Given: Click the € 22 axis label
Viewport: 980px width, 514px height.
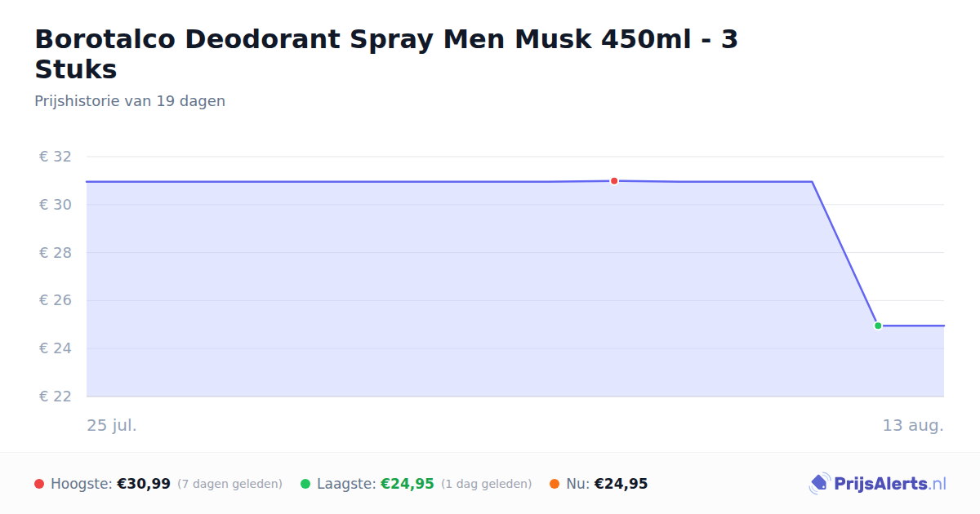Looking at the screenshot, I should point(56,397).
